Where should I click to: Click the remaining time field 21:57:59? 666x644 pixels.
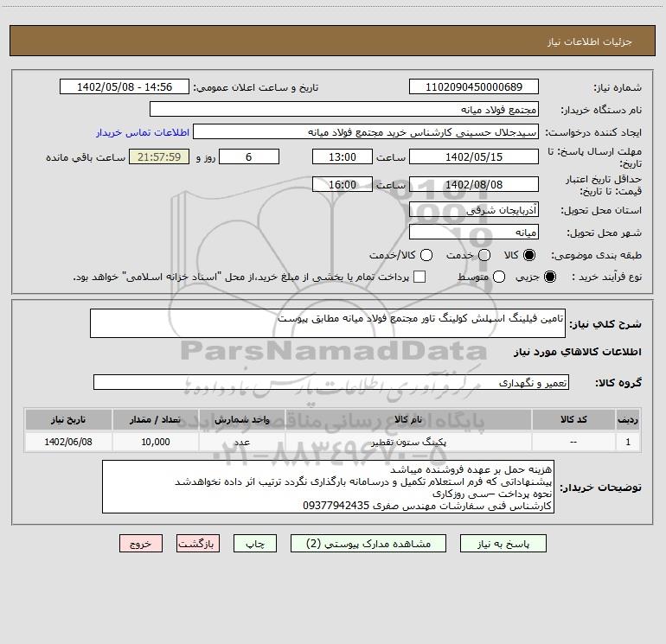[x=159, y=156]
